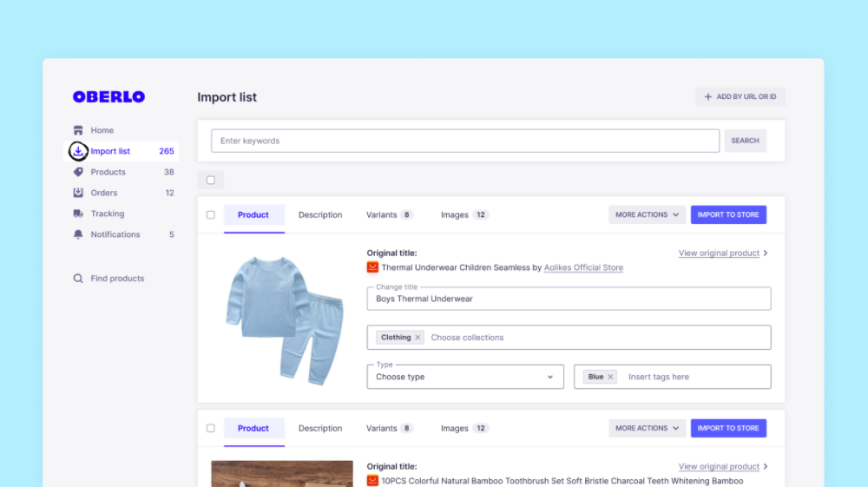Select Import list in sidebar

(122, 150)
